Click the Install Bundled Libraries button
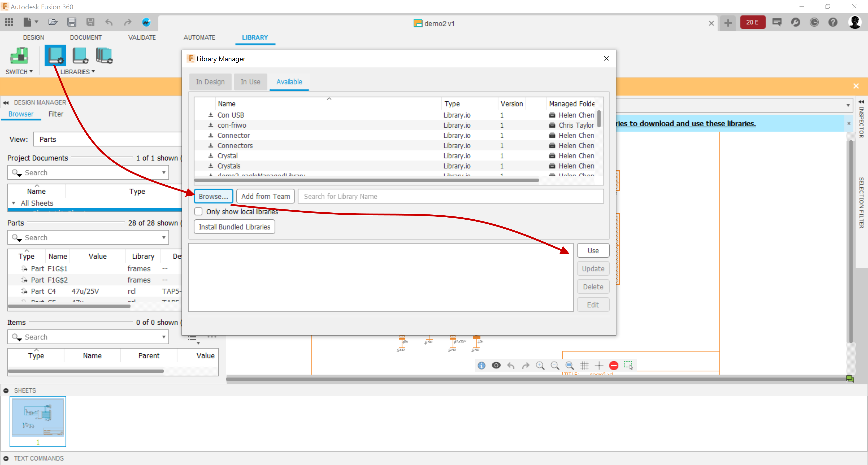This screenshot has height=465, width=868. 234,227
